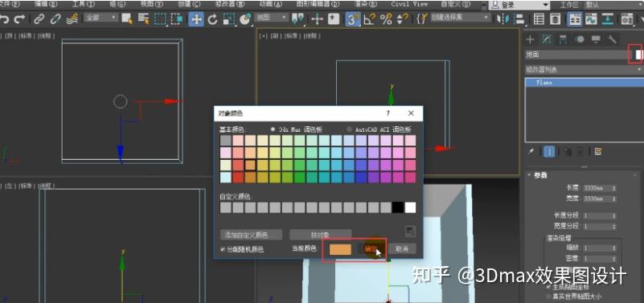Toggle 真实世界贴图大小 checkbox
The width and height of the screenshot is (644, 303).
coord(549,296)
